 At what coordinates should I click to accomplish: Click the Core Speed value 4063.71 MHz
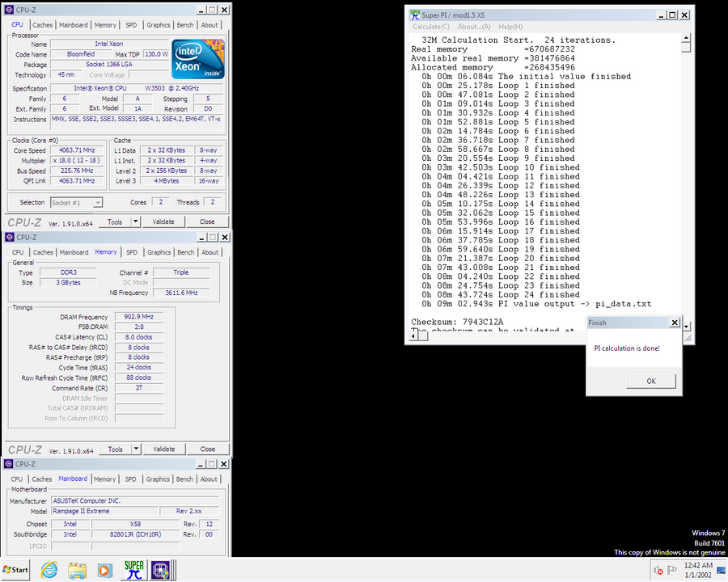(77, 150)
